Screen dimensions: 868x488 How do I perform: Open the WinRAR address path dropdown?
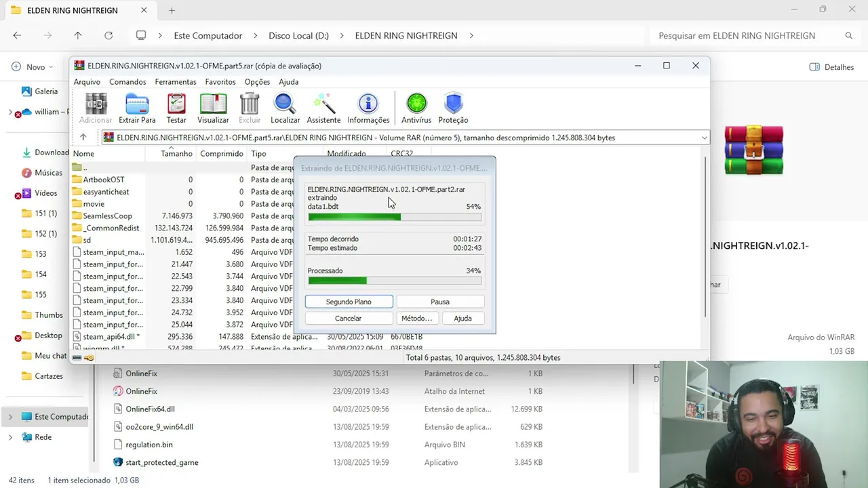tap(704, 138)
